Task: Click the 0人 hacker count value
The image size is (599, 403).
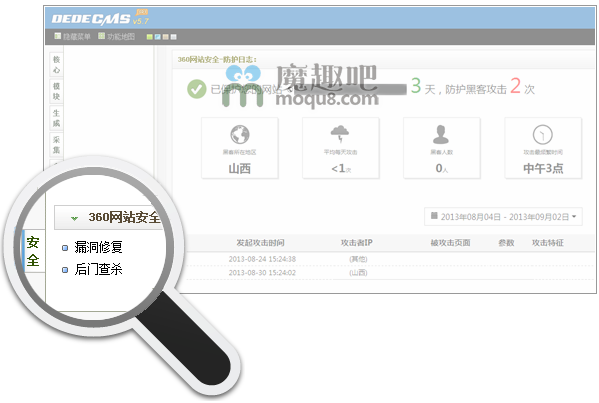Action: point(442,168)
